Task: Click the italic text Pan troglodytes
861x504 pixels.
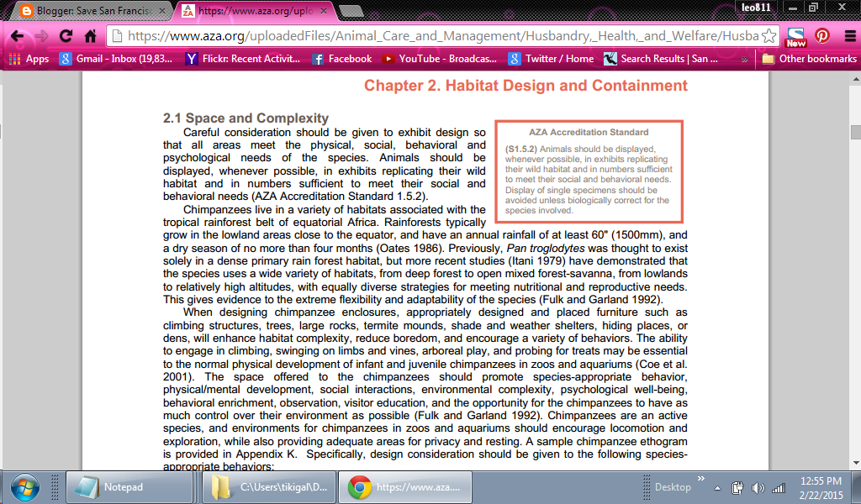Action: (x=545, y=248)
